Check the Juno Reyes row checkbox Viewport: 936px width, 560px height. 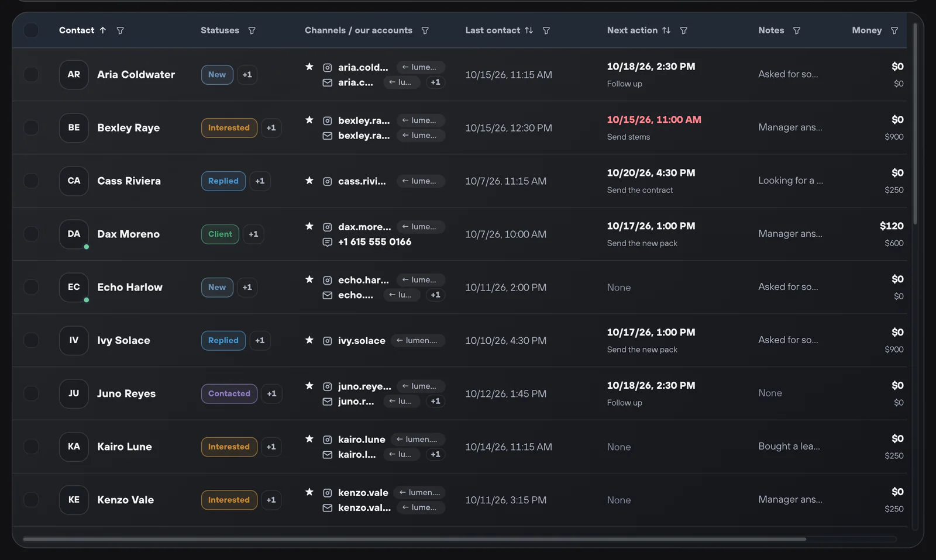31,393
